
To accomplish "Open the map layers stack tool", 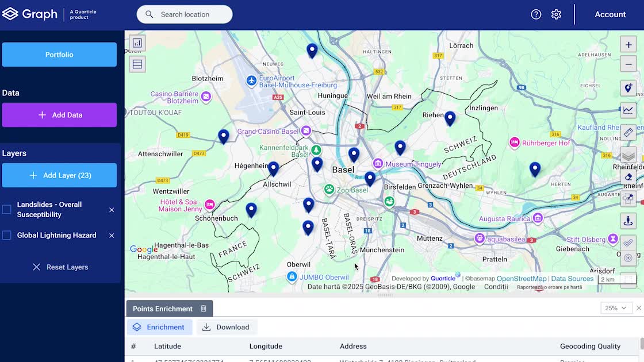I will pos(628,155).
